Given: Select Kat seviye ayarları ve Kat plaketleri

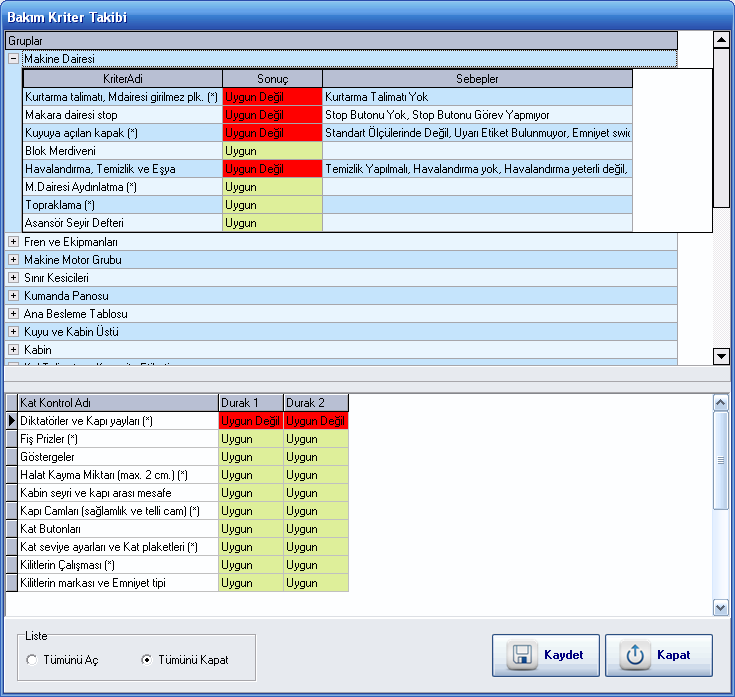Looking at the screenshot, I should 118,547.
